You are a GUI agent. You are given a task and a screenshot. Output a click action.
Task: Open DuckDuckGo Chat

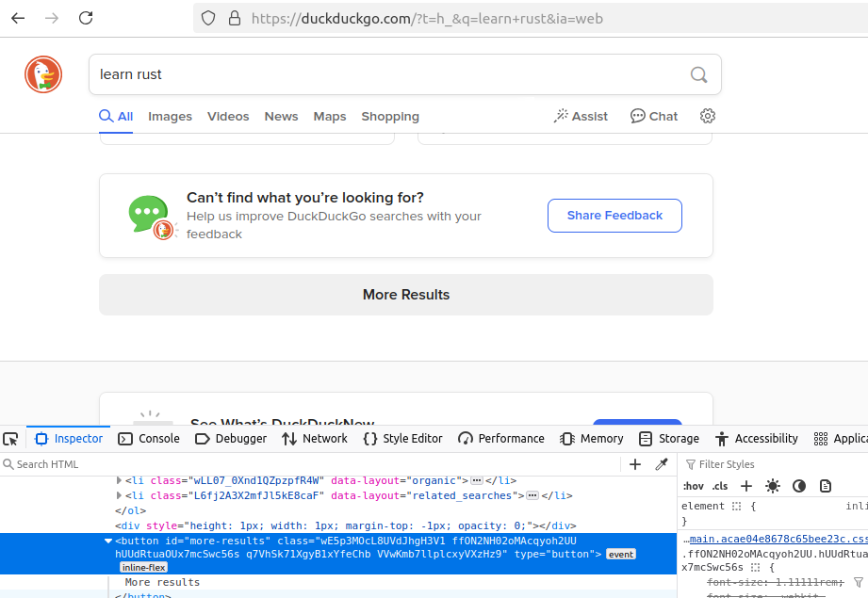654,116
